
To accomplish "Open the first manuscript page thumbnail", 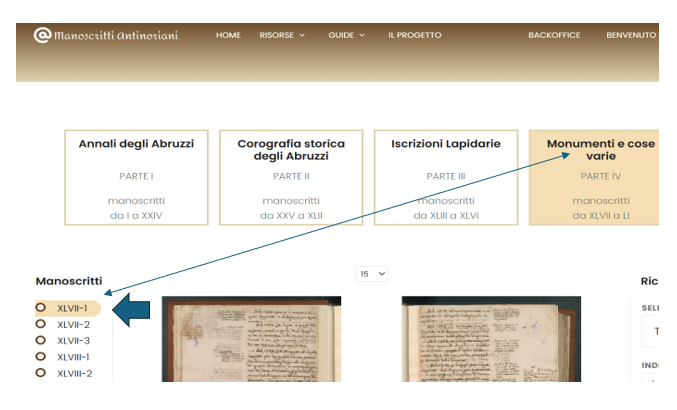I will pos(251,339).
